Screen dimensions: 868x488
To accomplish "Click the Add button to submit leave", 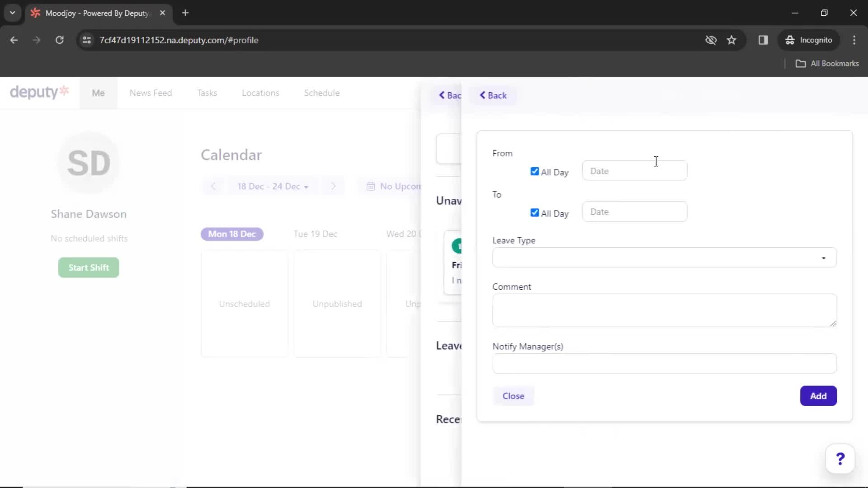I will coord(818,396).
